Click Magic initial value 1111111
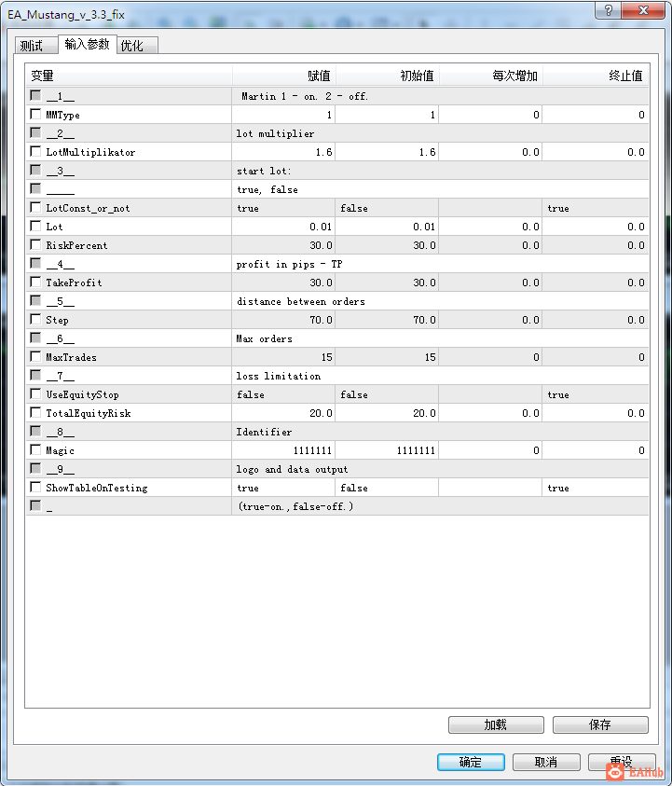The height and width of the screenshot is (786, 672). click(387, 450)
